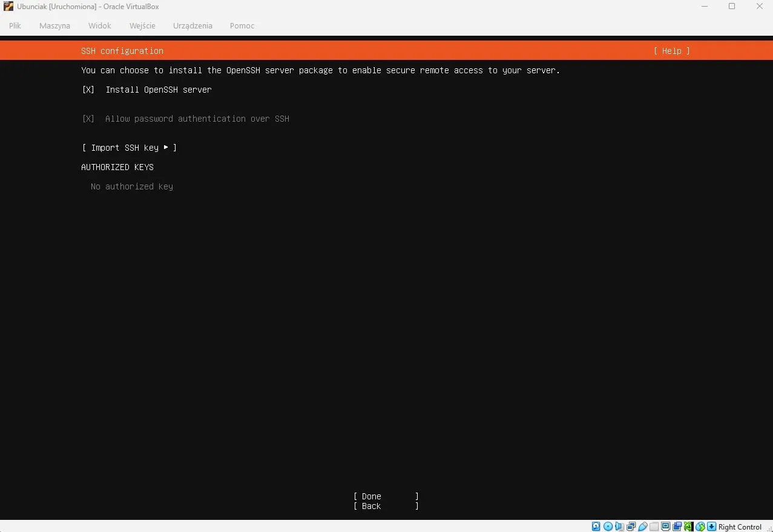Image resolution: width=773 pixels, height=532 pixels.
Task: Click the USB devices status icon
Action: 642,527
